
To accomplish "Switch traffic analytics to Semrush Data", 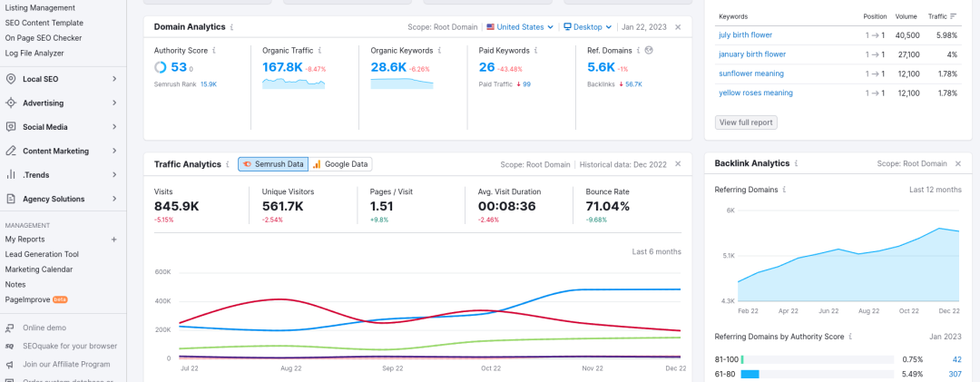I will tap(272, 164).
